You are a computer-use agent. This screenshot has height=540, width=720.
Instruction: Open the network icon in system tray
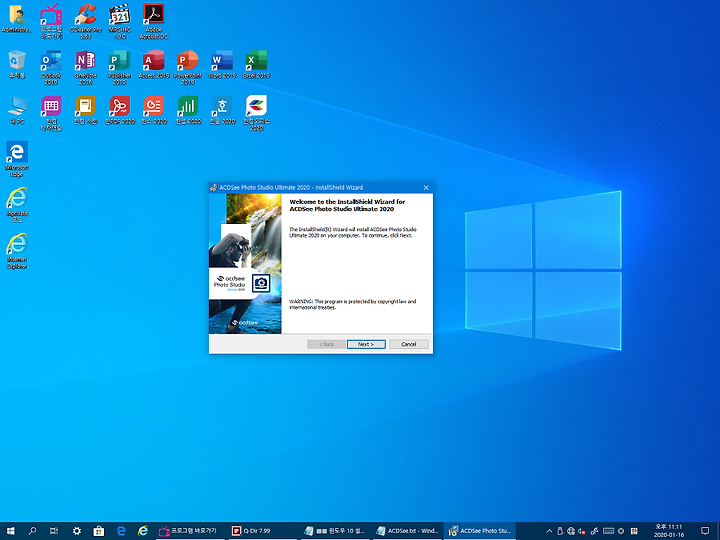[x=571, y=531]
